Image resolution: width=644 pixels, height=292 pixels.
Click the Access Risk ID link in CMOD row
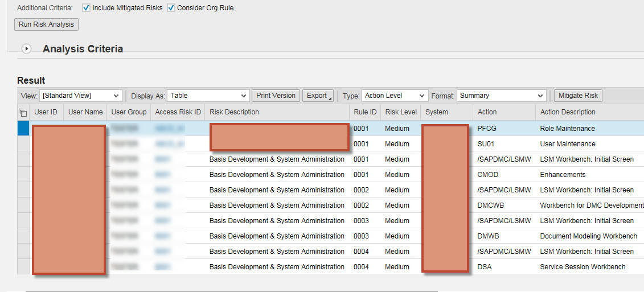coord(163,175)
